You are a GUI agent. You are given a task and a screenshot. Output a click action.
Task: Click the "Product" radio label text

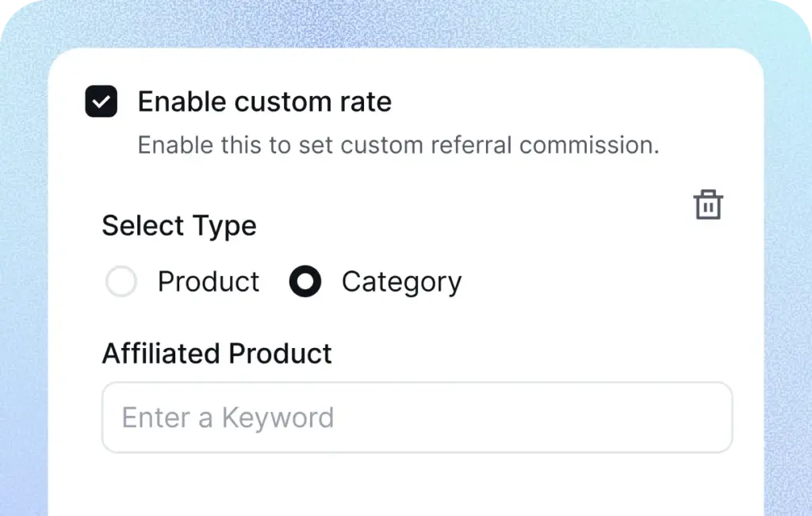pos(209,281)
